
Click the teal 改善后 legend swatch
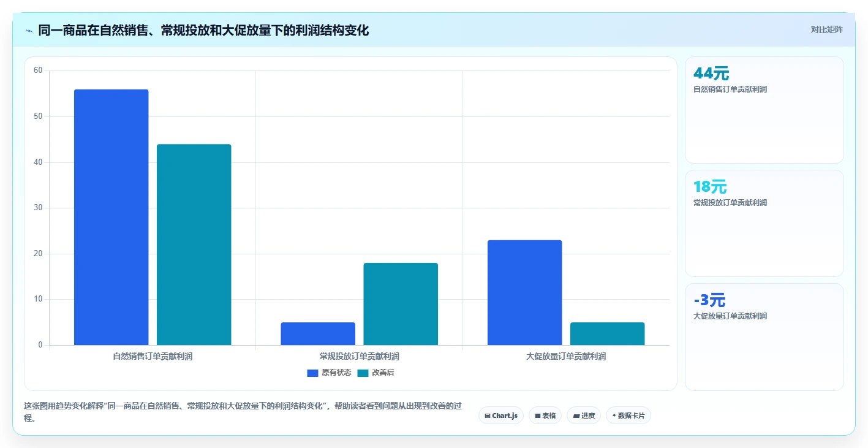click(x=363, y=373)
